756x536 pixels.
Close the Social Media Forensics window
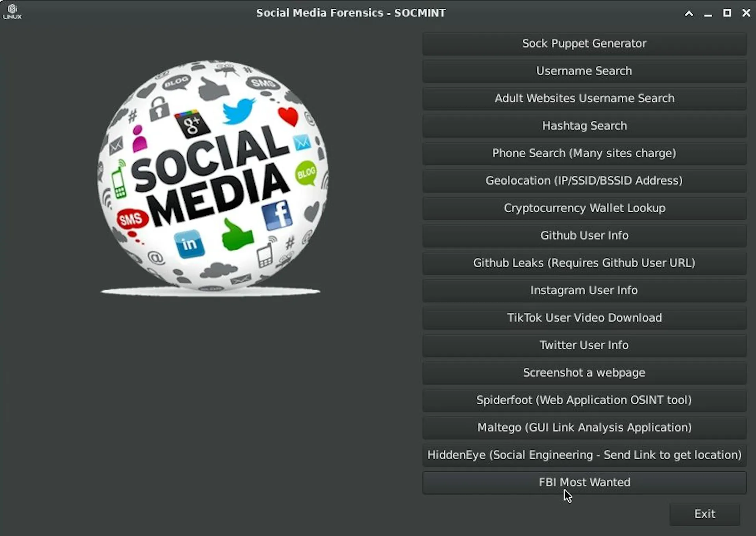click(x=746, y=13)
